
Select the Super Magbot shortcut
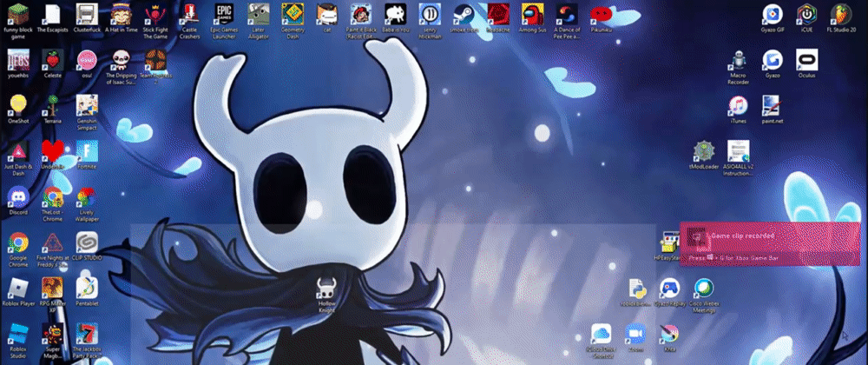tap(53, 342)
